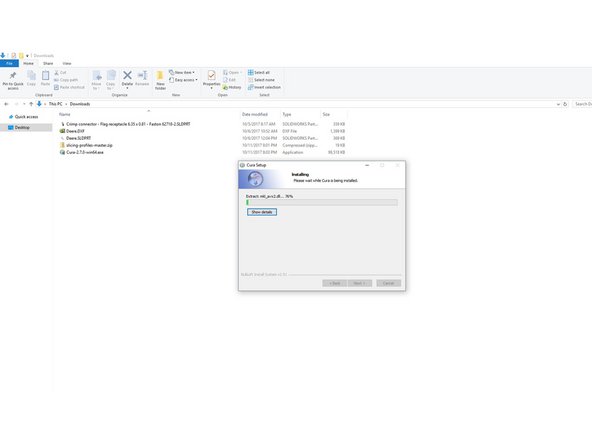592x444 pixels.
Task: Click Invert selection in ribbon
Action: click(x=264, y=87)
